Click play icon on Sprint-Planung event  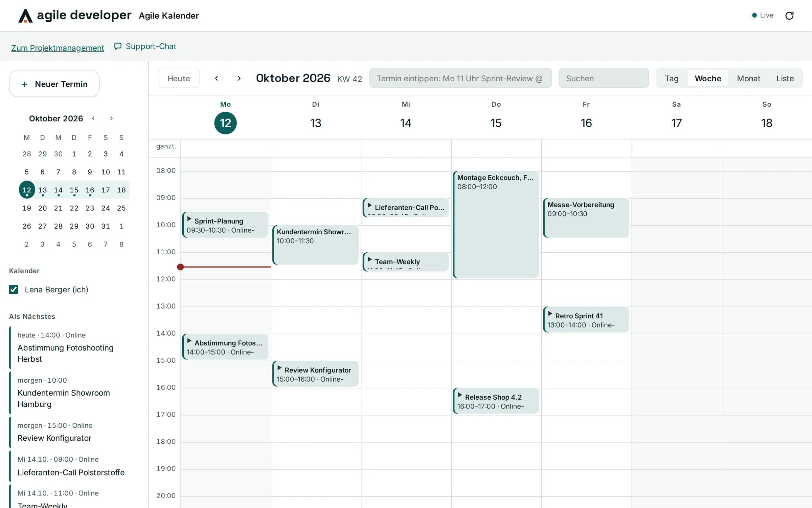click(x=189, y=219)
